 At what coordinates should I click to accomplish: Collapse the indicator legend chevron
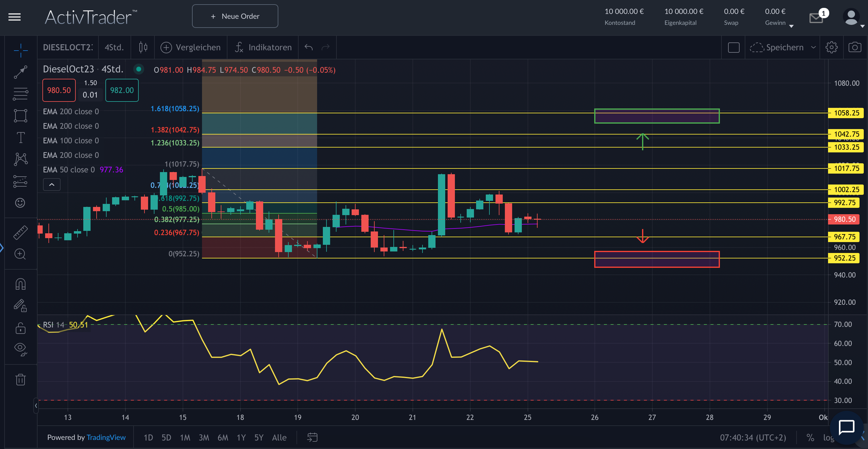pyautogui.click(x=51, y=185)
